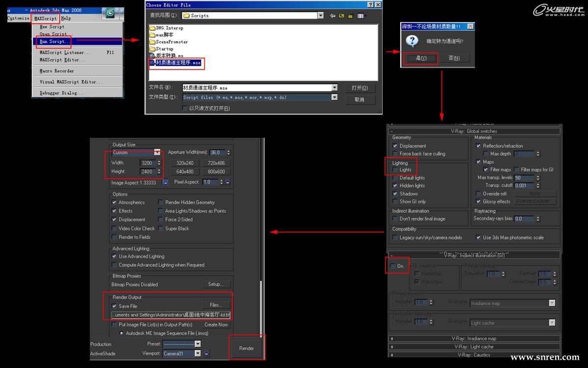Click 取消 Cancel in file dialog

[360, 100]
